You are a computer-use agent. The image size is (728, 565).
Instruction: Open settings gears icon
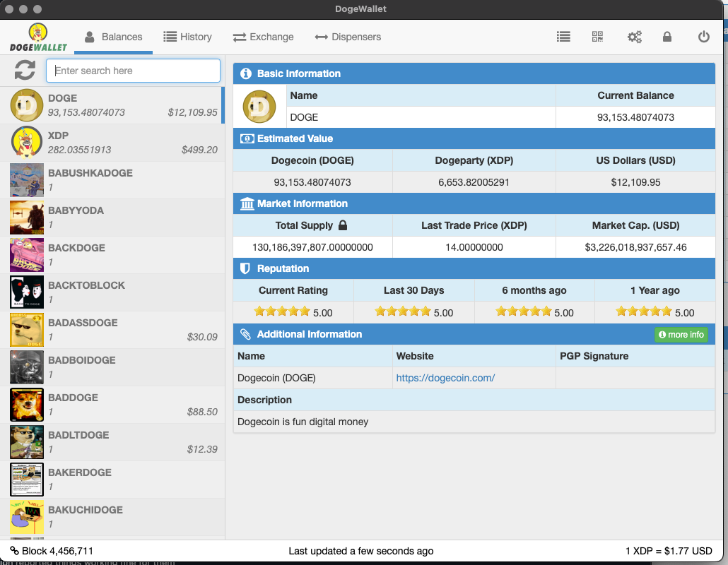pos(634,37)
